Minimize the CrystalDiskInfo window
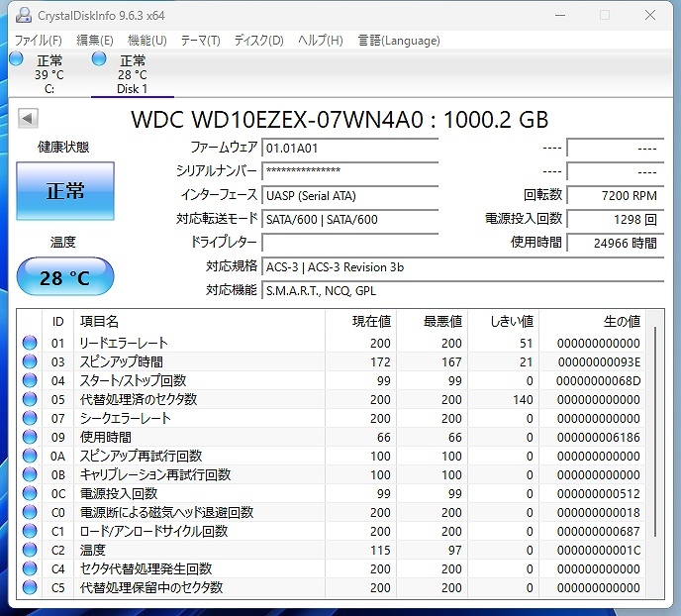The height and width of the screenshot is (616, 681). [560, 15]
